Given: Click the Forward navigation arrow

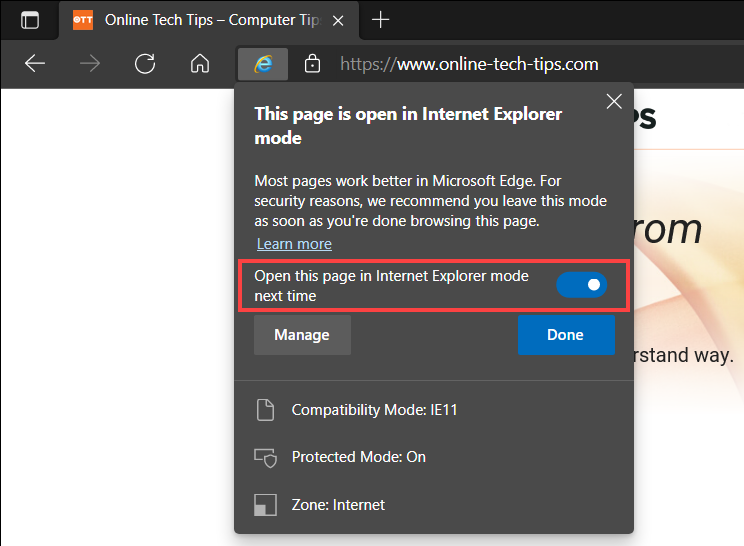Looking at the screenshot, I should (90, 64).
